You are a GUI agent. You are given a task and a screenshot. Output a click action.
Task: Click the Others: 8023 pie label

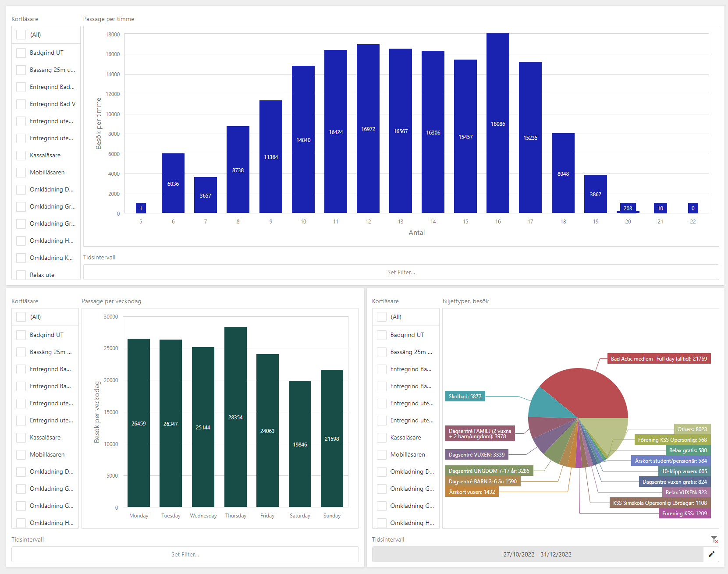click(x=692, y=429)
